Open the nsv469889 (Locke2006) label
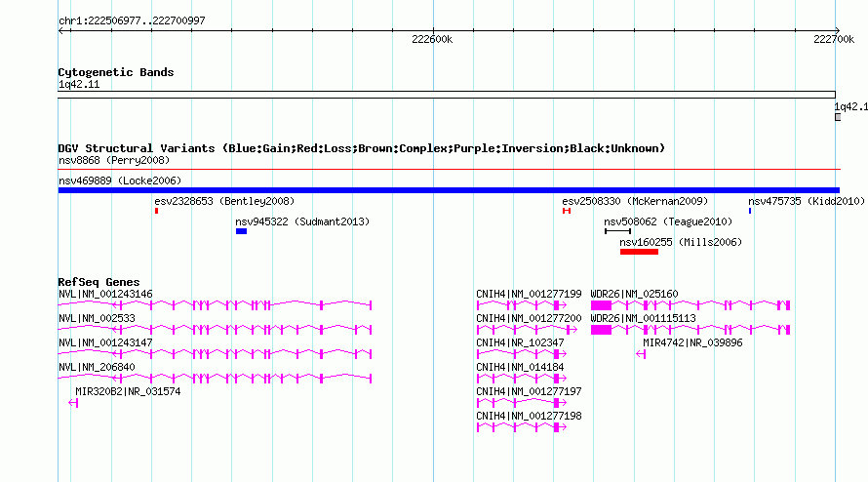 tap(120, 181)
